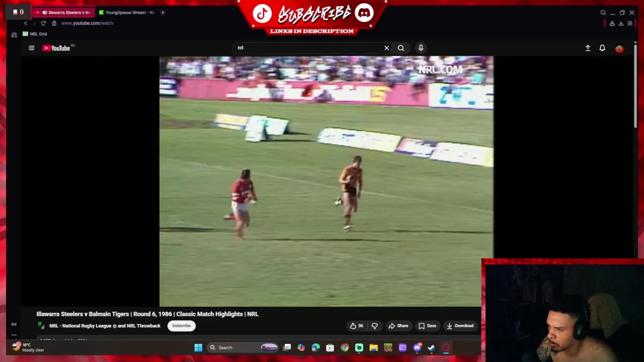
Task: Start voice search with microphone icon
Action: point(421,48)
